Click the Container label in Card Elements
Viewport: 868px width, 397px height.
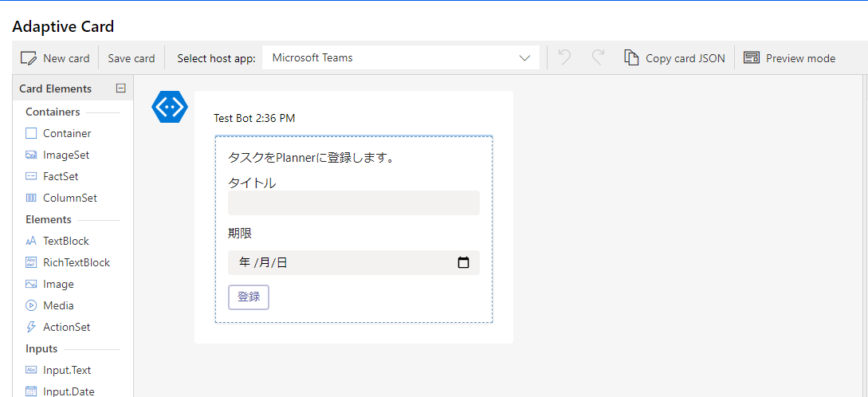point(67,133)
